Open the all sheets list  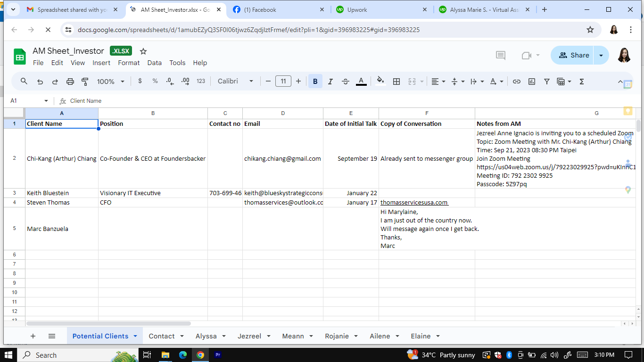[x=52, y=336]
